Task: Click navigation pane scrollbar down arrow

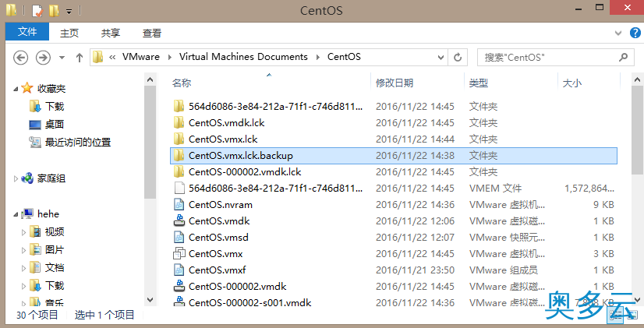Action: coord(150,300)
